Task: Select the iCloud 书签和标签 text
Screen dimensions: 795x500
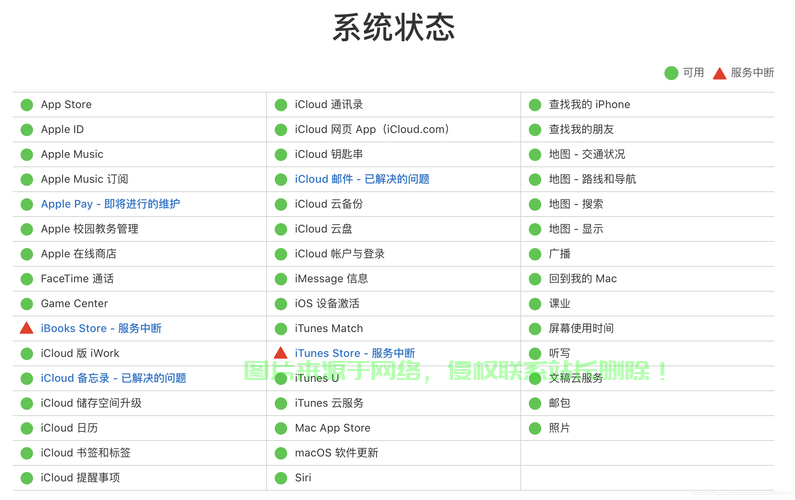Action: pos(85,452)
